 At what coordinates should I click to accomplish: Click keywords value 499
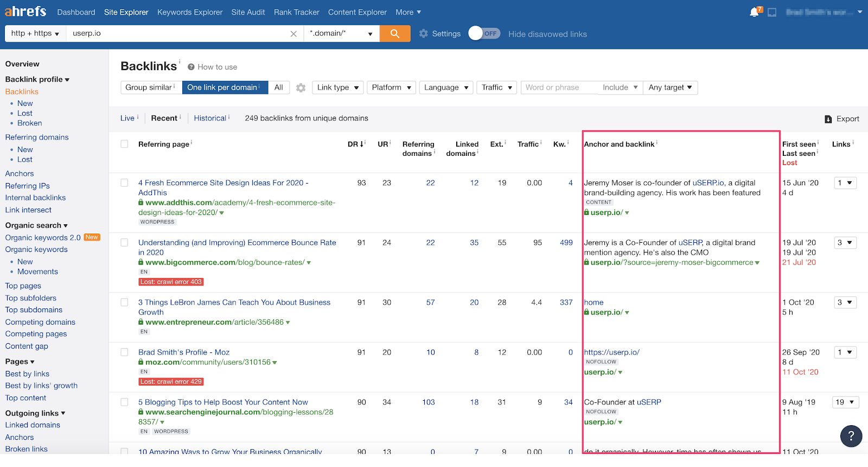[566, 243]
